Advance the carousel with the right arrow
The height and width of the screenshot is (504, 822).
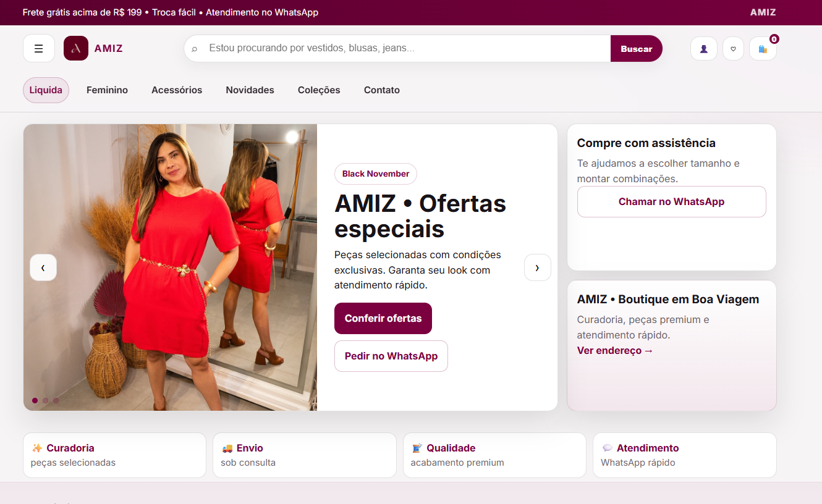pos(537,267)
